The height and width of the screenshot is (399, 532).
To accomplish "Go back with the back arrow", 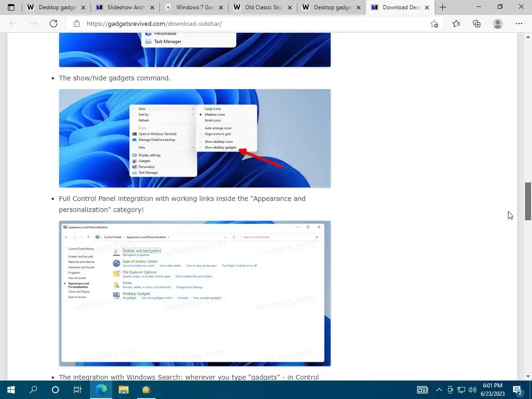I will tap(13, 24).
